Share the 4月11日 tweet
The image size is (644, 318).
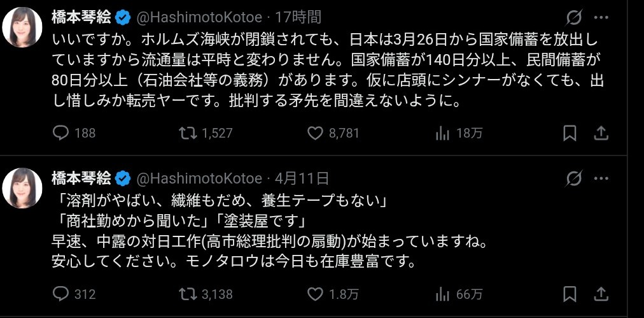[600, 294]
